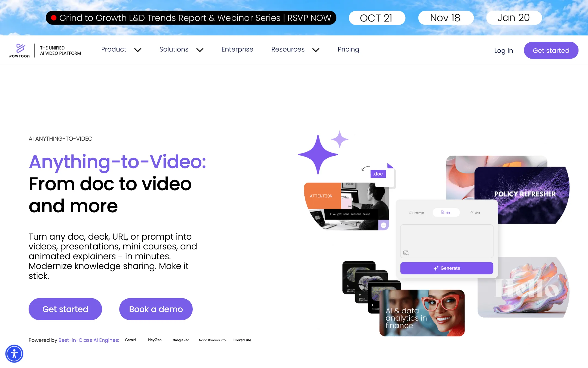The image size is (588, 368).
Task: Go to the Enterprise page
Action: tap(237, 49)
